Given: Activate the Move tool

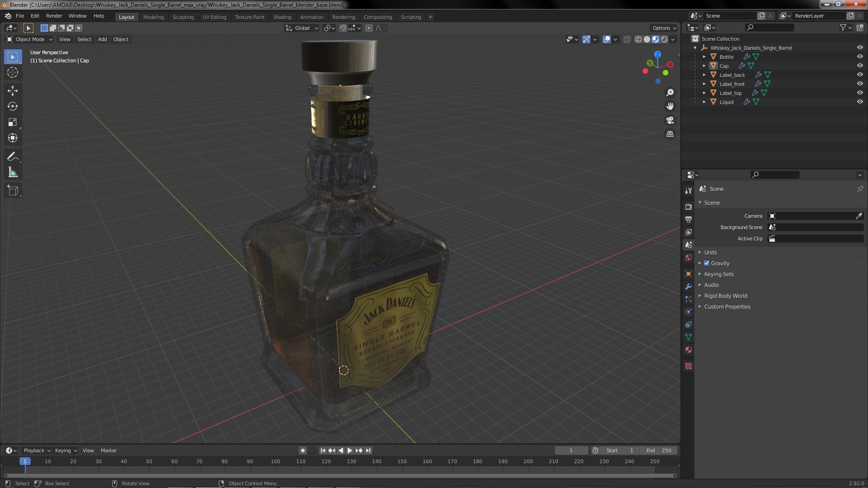Looking at the screenshot, I should (x=13, y=90).
